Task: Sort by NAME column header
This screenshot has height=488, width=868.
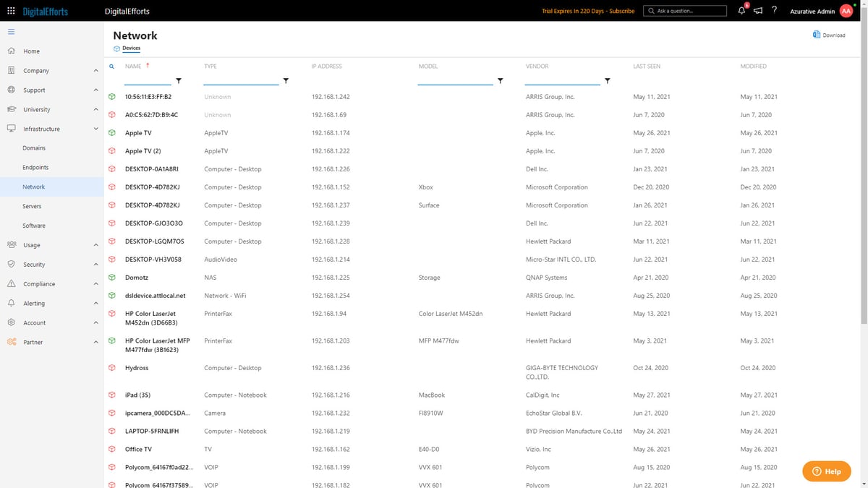Action: click(133, 67)
